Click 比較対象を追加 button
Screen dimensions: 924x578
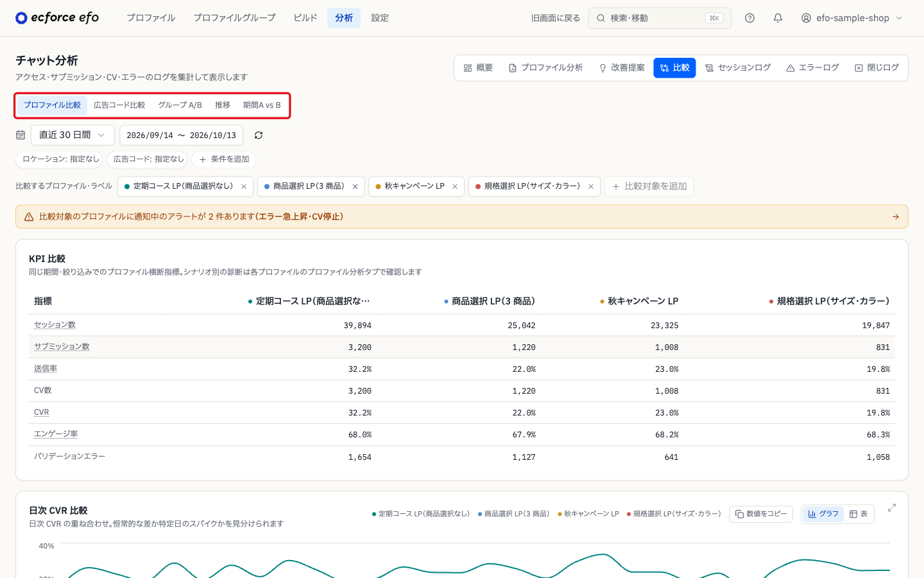click(649, 187)
